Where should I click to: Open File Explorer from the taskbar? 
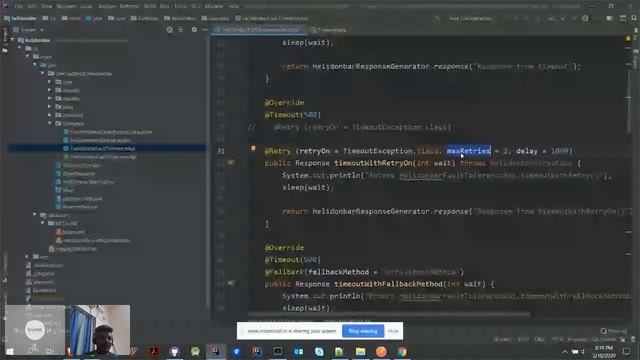click(x=360, y=351)
